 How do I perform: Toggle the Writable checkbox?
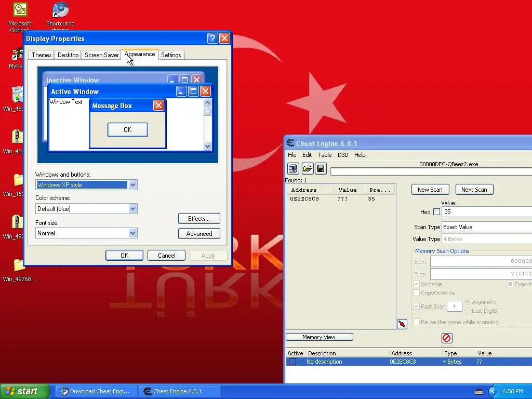[416, 284]
